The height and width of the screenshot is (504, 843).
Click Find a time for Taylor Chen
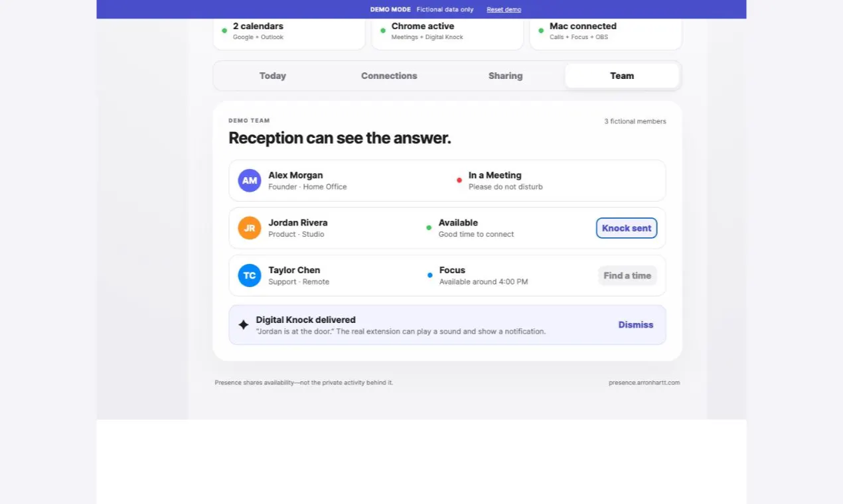coord(627,275)
